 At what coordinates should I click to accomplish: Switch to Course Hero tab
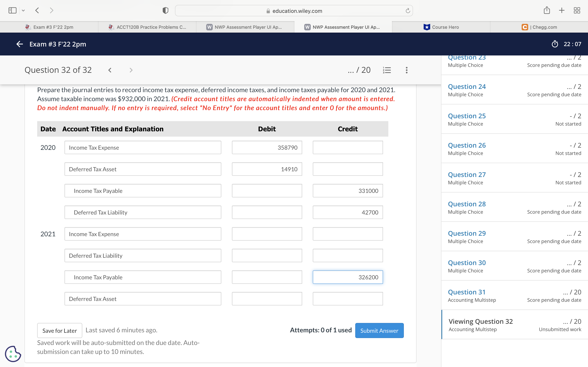tap(441, 27)
